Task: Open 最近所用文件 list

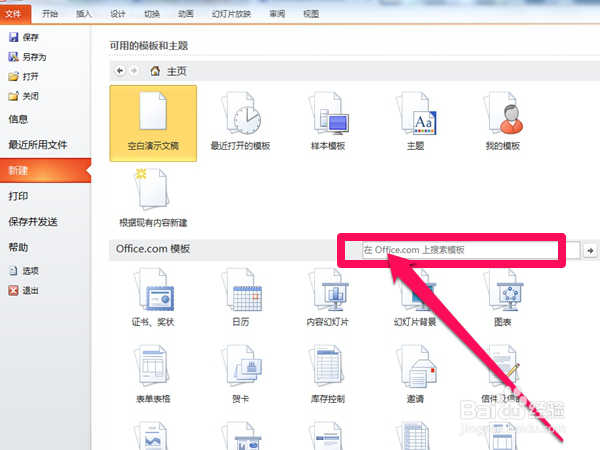Action: click(x=38, y=145)
